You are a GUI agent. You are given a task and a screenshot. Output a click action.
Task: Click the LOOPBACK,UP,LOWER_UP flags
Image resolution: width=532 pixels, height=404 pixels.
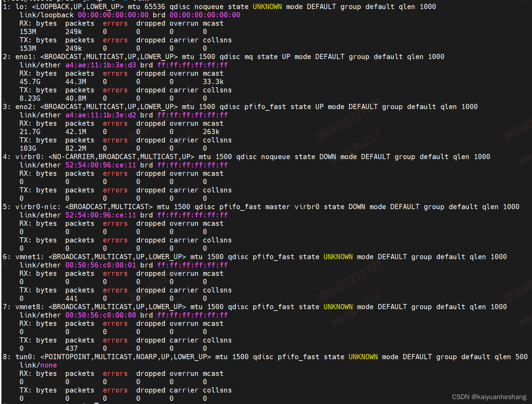(x=78, y=7)
